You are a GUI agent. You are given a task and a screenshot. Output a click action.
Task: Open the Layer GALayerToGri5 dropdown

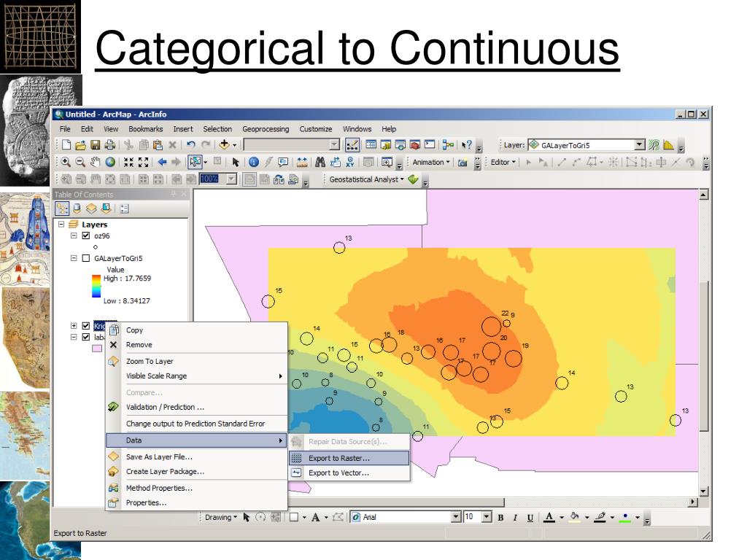click(x=640, y=145)
